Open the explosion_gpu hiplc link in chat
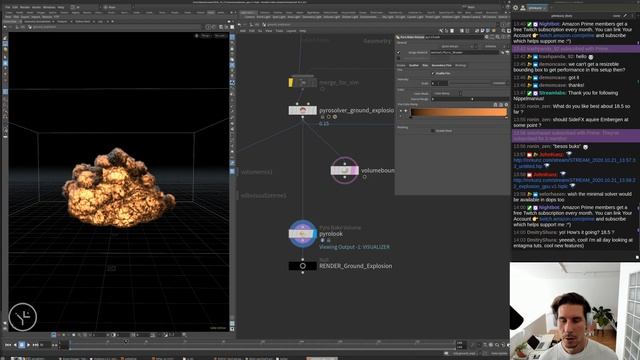 coord(575,183)
